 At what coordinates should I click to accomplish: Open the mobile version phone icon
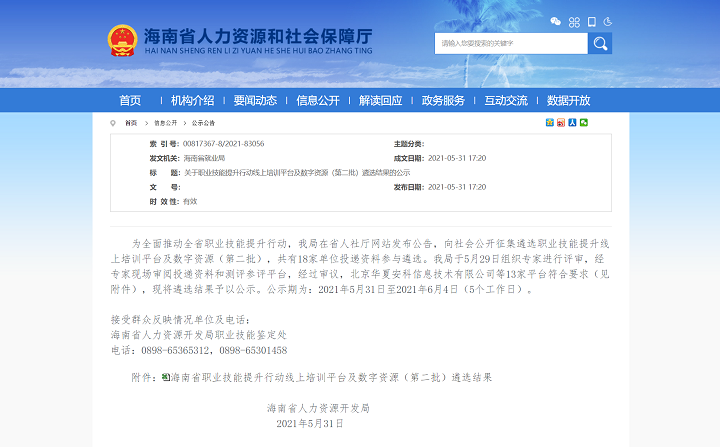(591, 21)
